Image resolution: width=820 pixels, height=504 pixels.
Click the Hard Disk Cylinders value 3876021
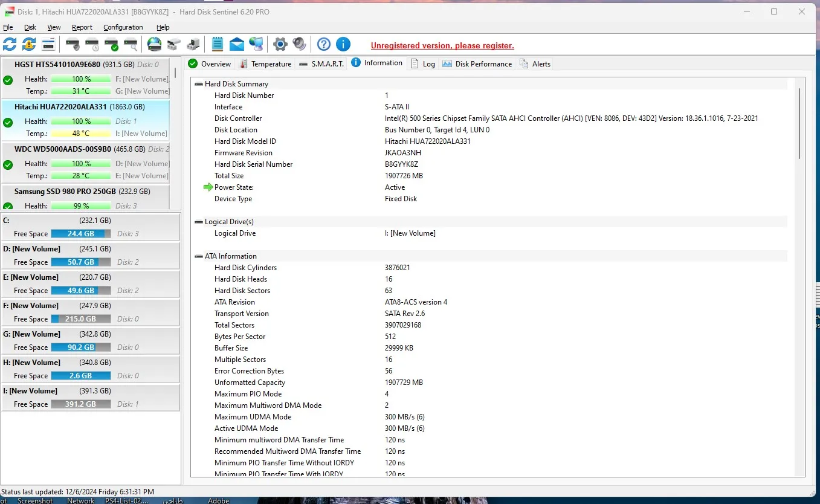[398, 268]
